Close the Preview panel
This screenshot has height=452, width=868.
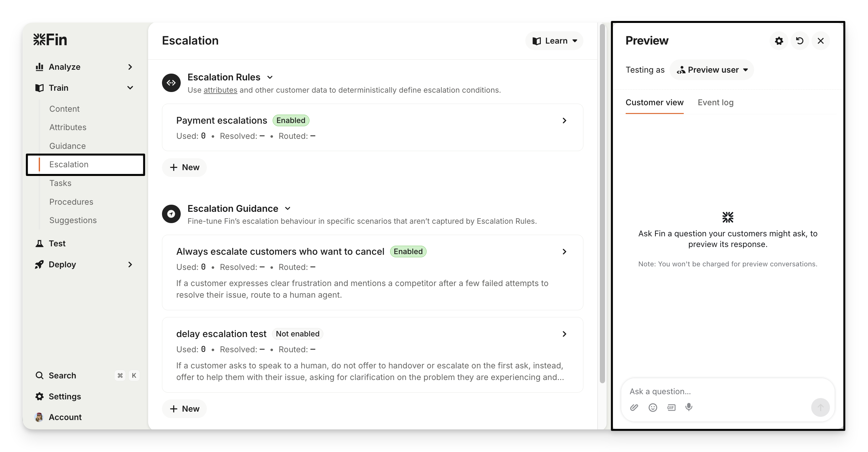point(821,41)
